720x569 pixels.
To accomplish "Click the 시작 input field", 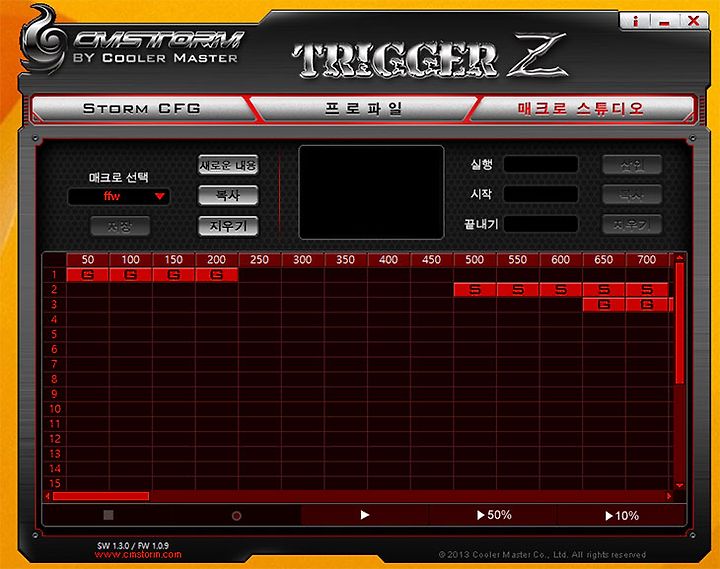I will click(541, 194).
